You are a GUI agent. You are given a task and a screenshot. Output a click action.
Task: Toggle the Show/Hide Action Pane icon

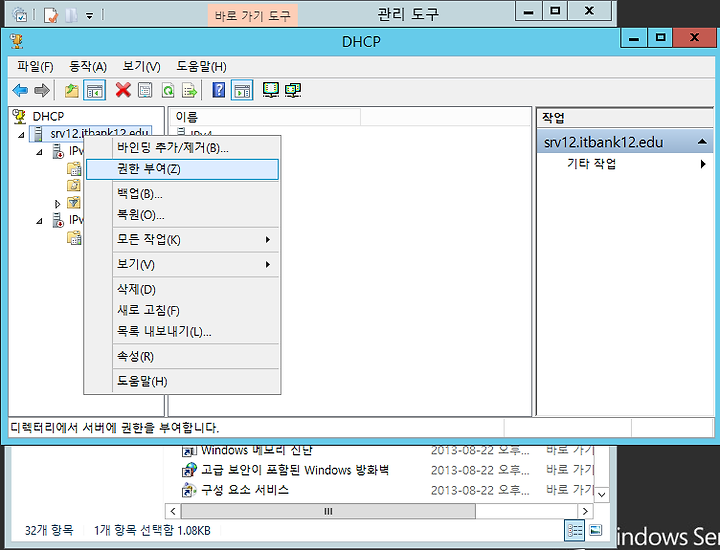pyautogui.click(x=242, y=90)
